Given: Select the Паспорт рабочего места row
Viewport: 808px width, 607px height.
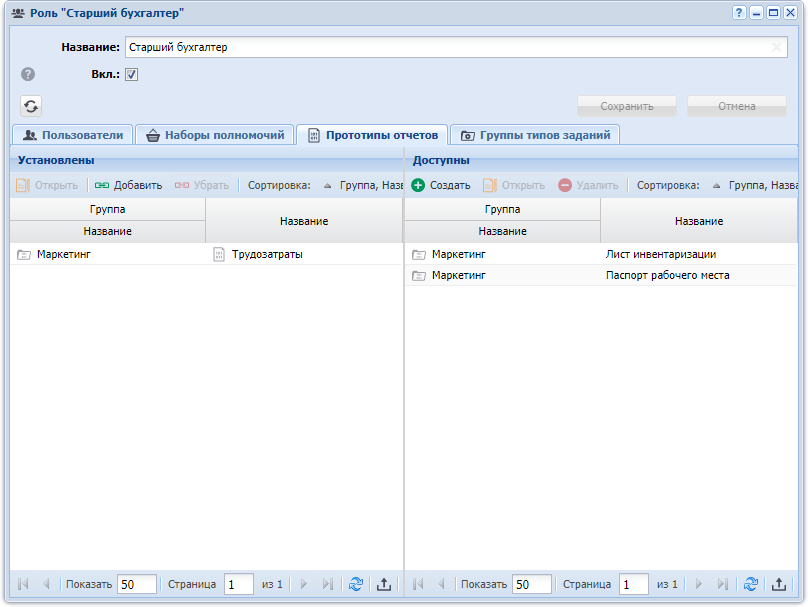Looking at the screenshot, I should pyautogui.click(x=601, y=275).
